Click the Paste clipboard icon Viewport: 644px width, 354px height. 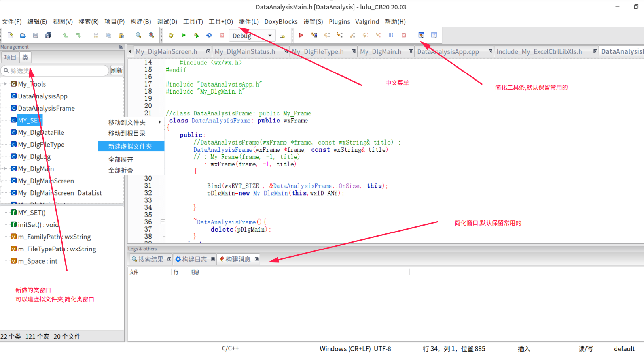pos(121,35)
